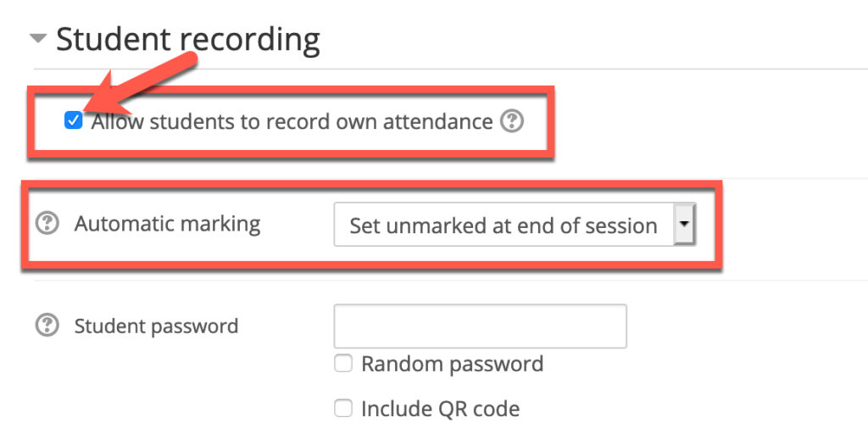868x429 pixels.
Task: Click the Random password label text
Action: (452, 365)
